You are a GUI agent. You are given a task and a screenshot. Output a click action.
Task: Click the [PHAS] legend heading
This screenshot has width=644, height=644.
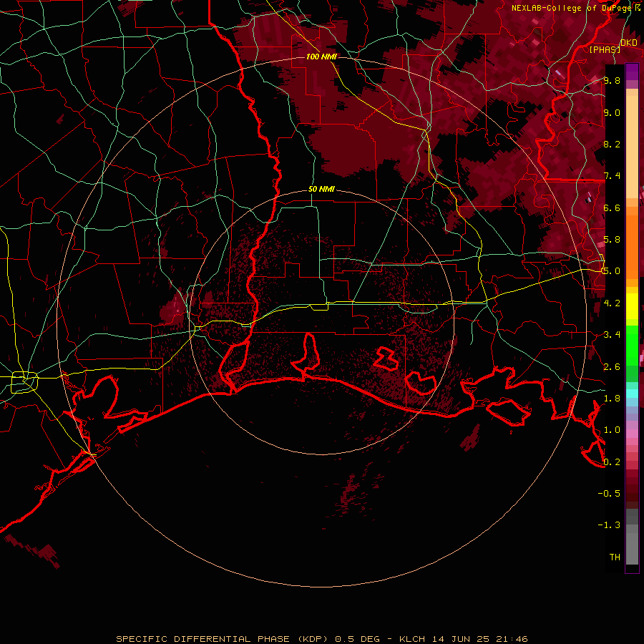pyautogui.click(x=605, y=50)
